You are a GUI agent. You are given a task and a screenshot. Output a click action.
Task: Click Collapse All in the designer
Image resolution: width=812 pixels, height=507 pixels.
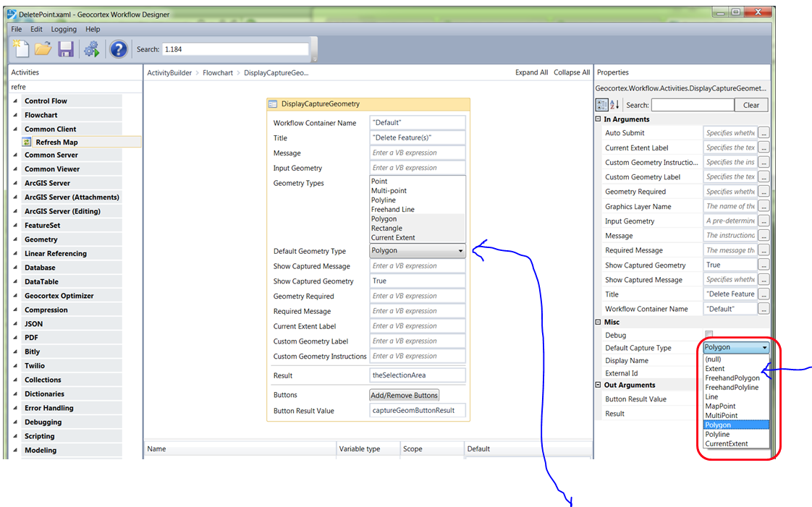572,72
